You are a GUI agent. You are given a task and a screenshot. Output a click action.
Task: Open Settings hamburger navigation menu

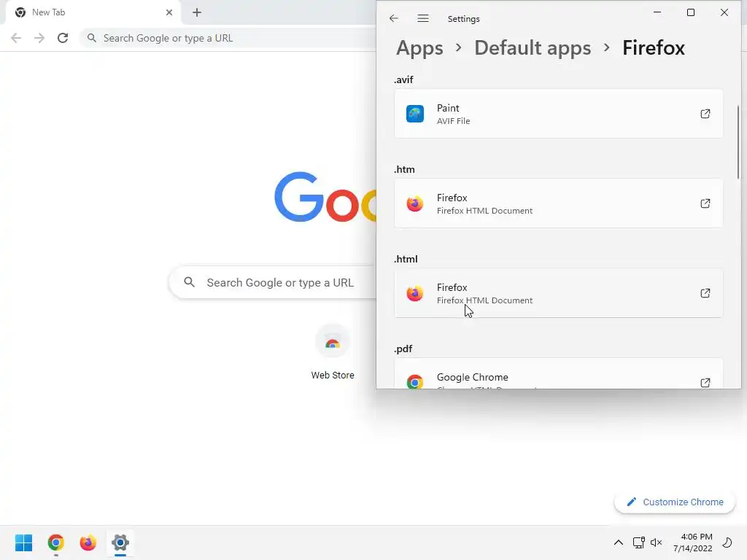coord(423,18)
